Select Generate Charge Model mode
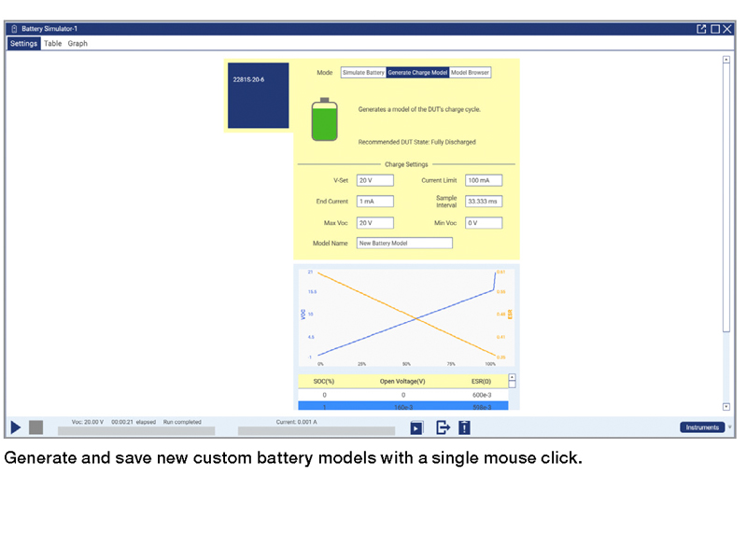The image size is (747, 560). (417, 73)
